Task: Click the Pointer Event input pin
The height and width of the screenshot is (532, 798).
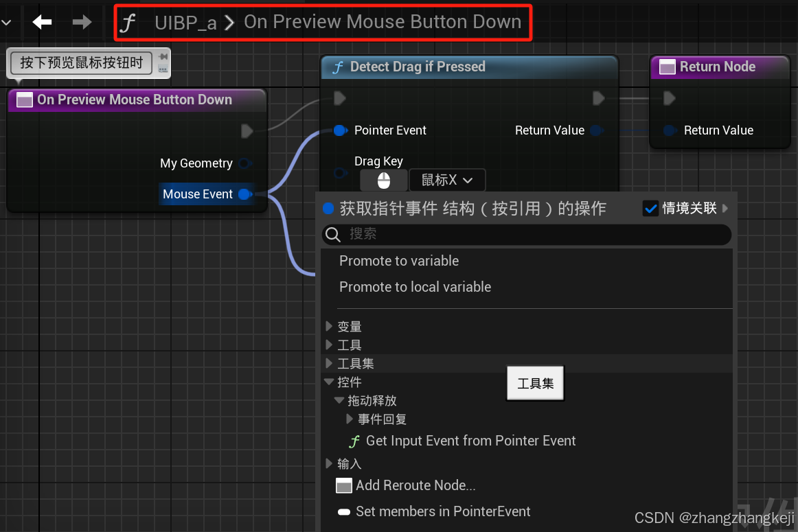Action: 340,130
